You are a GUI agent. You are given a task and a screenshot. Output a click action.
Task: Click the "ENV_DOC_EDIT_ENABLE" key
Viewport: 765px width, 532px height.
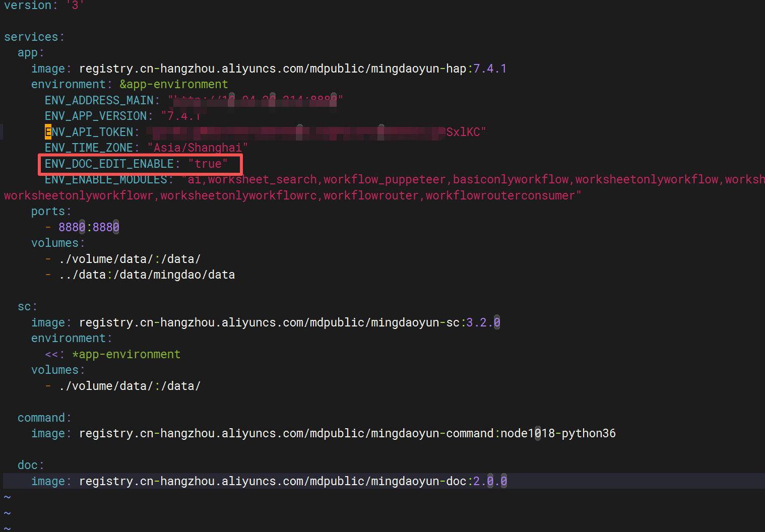[x=109, y=164]
